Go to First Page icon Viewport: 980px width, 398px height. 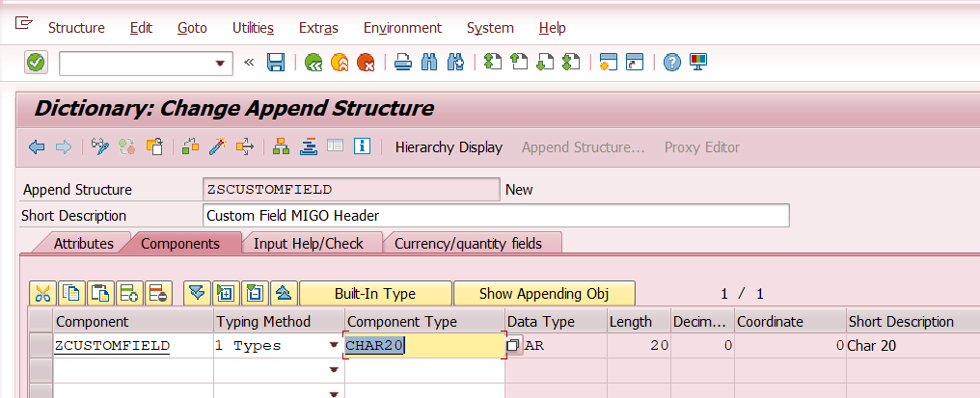pyautogui.click(x=493, y=62)
